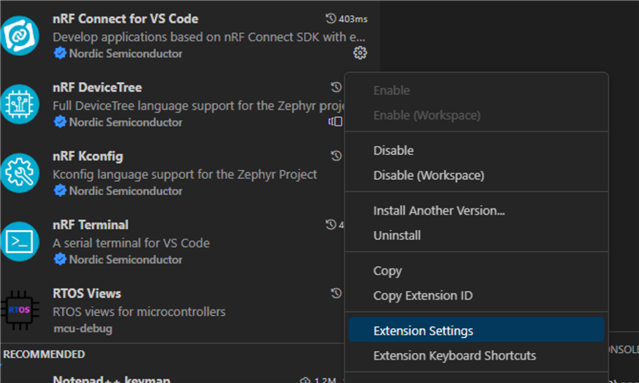Open the RTOS Views extension title
The width and height of the screenshot is (639, 383).
[x=87, y=293]
